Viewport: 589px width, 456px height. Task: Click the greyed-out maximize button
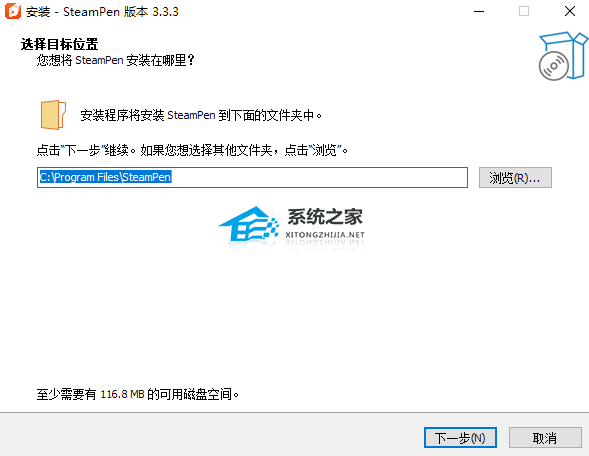click(x=524, y=11)
